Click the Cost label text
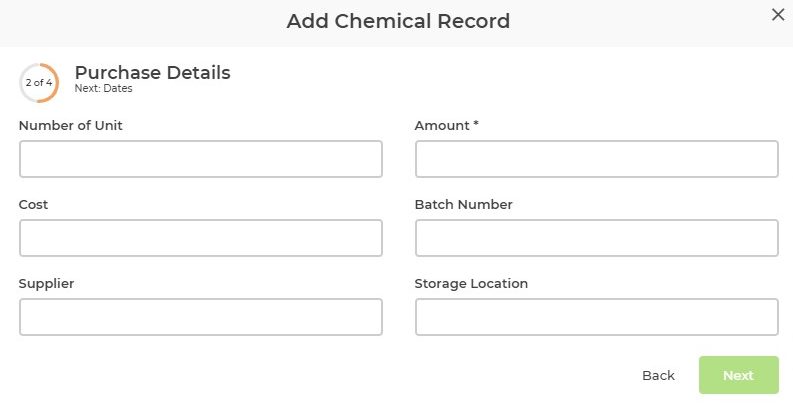The height and width of the screenshot is (413, 793). click(x=34, y=204)
